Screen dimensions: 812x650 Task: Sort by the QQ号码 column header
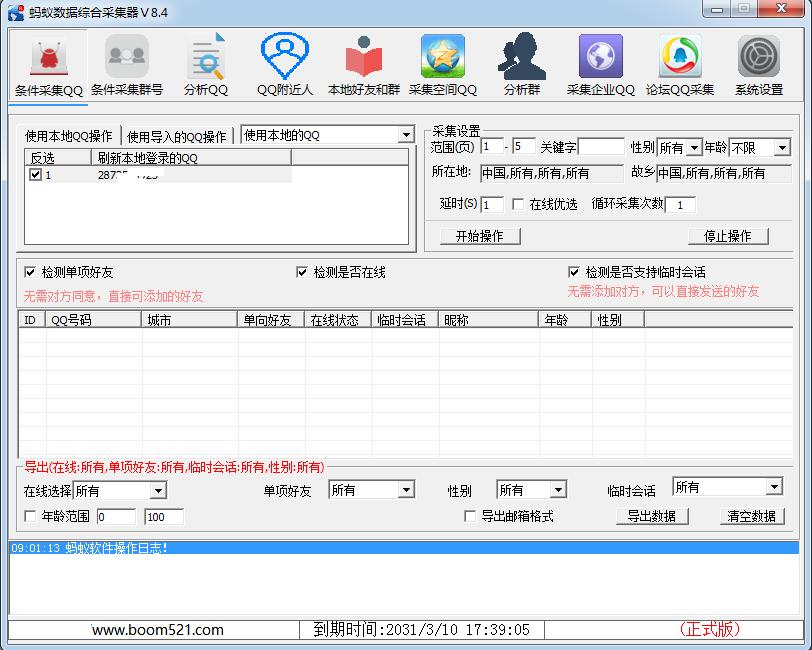point(93,320)
